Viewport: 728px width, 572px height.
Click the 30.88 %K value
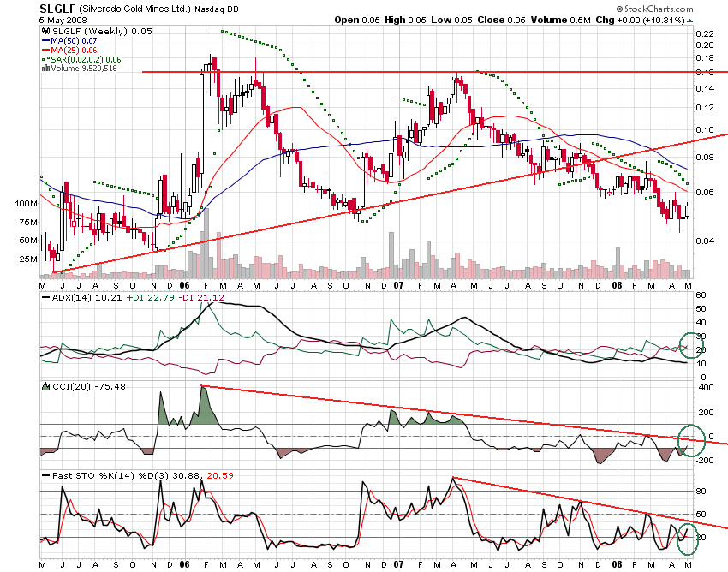(x=188, y=475)
